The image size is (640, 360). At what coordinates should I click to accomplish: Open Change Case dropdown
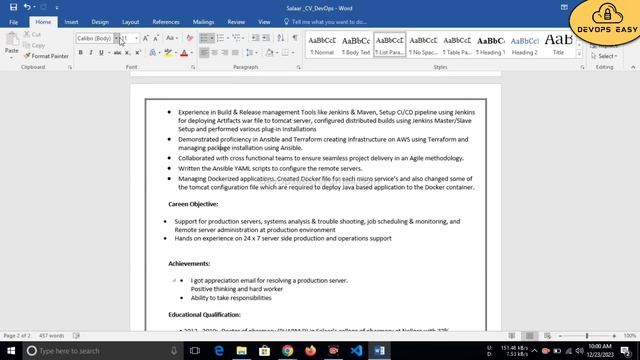pos(171,38)
